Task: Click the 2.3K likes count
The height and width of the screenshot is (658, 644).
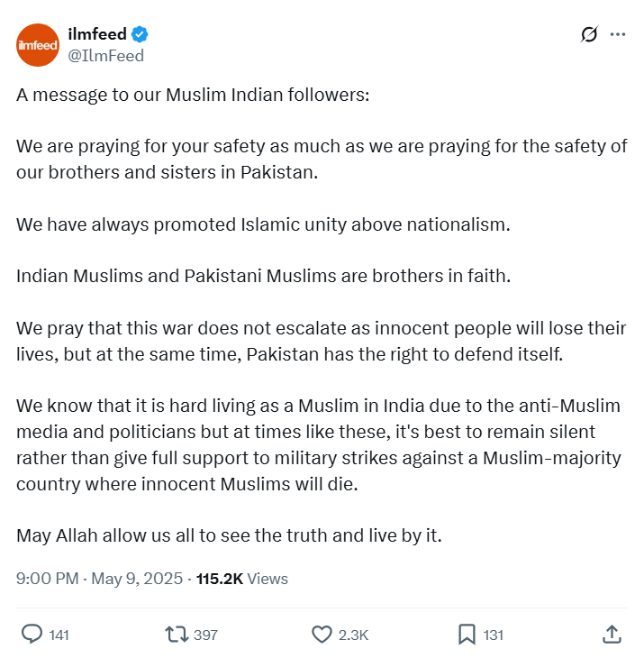Action: coord(353,635)
